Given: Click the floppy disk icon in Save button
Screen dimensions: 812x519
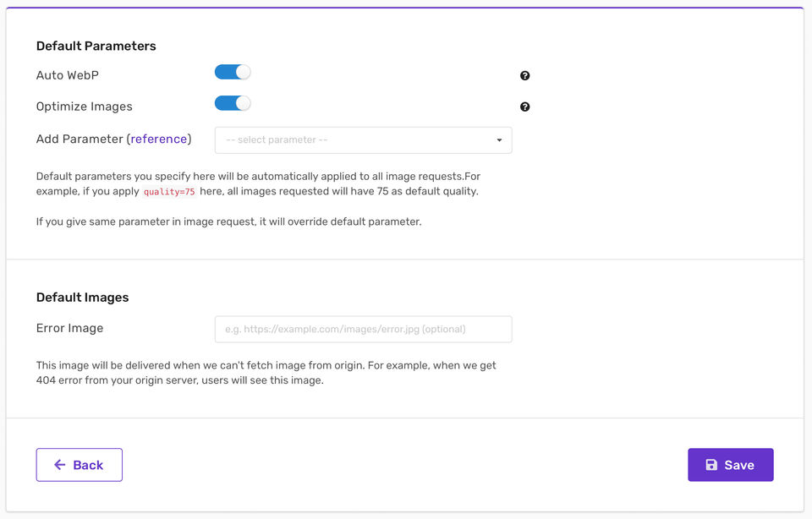Looking at the screenshot, I should coord(711,465).
